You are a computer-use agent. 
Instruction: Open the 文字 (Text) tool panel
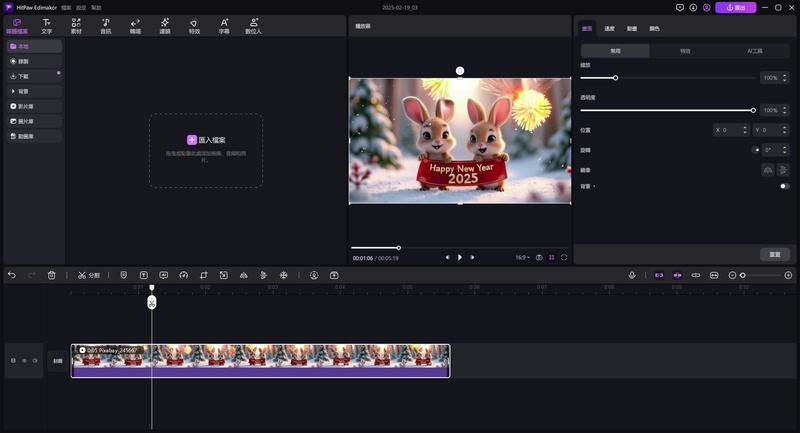pos(46,25)
